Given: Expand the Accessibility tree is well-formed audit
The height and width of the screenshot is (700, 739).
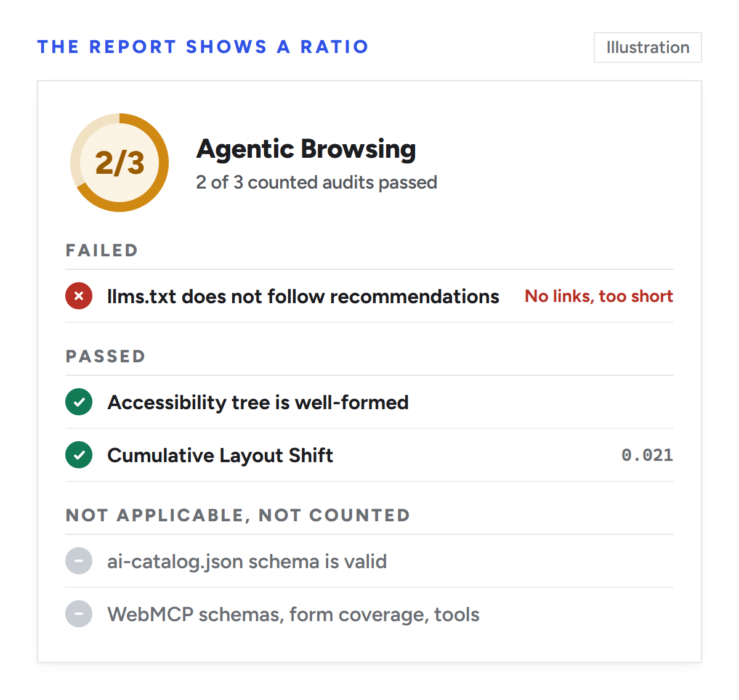Looking at the screenshot, I should click(x=369, y=402).
